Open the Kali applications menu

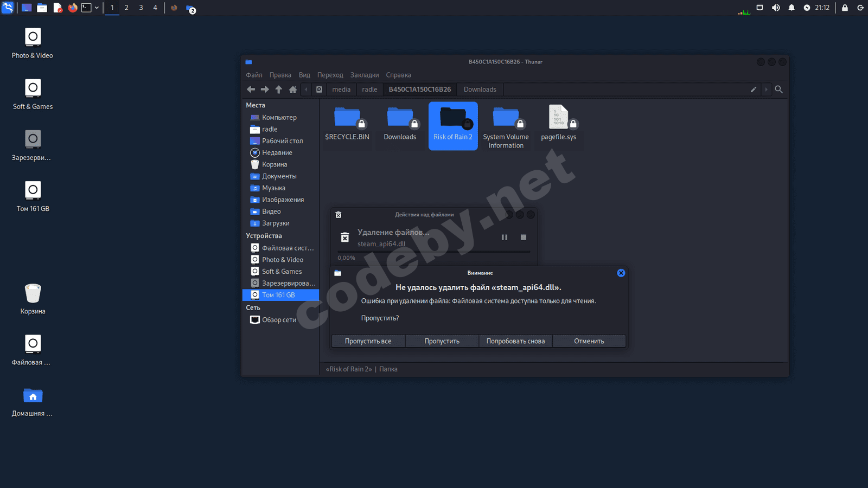(x=8, y=8)
